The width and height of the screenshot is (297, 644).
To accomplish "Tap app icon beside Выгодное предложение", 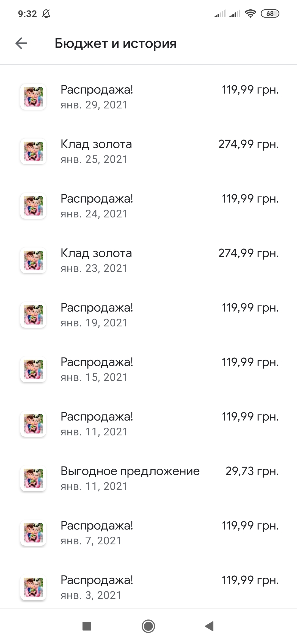I will [x=33, y=478].
